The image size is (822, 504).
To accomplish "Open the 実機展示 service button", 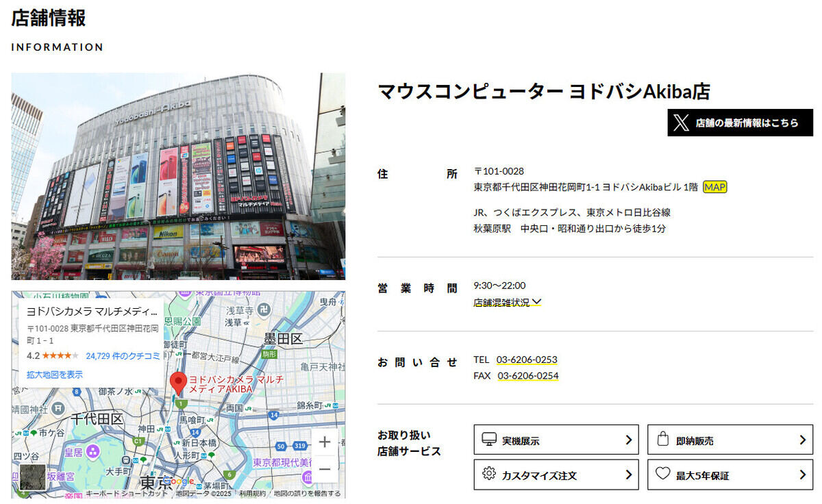I will (x=556, y=440).
